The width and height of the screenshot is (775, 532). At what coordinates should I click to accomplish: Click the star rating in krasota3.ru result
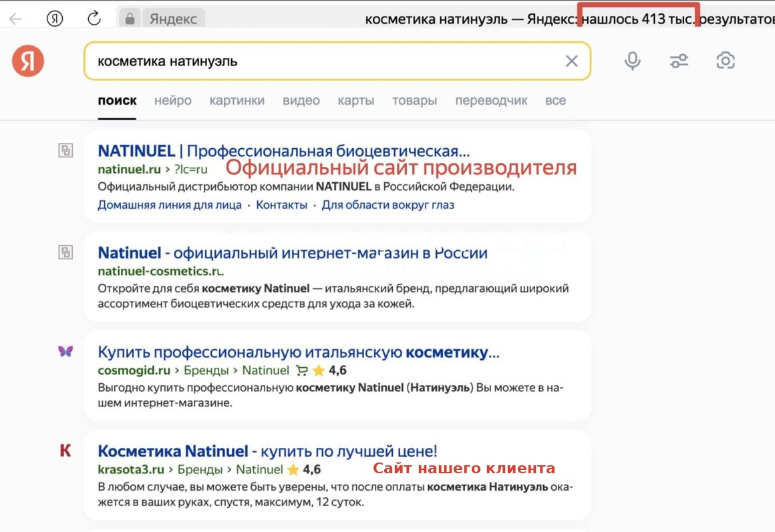tap(303, 469)
